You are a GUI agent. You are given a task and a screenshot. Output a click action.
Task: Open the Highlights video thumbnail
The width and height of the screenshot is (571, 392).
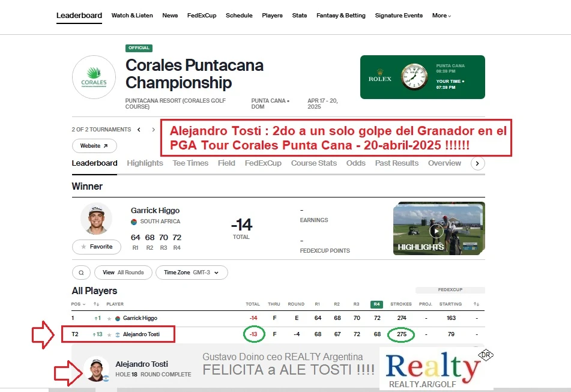[439, 229]
